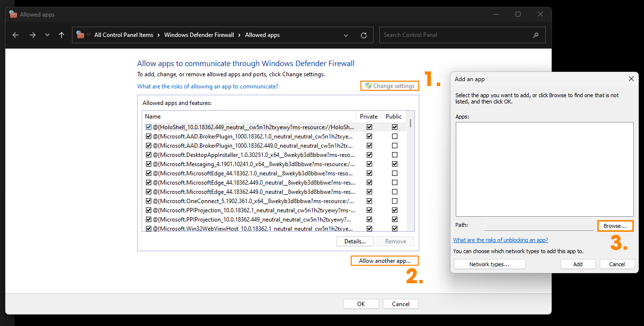Screen dimensions: 644x326
Task: Open Details for the selected app
Action: pos(355,241)
